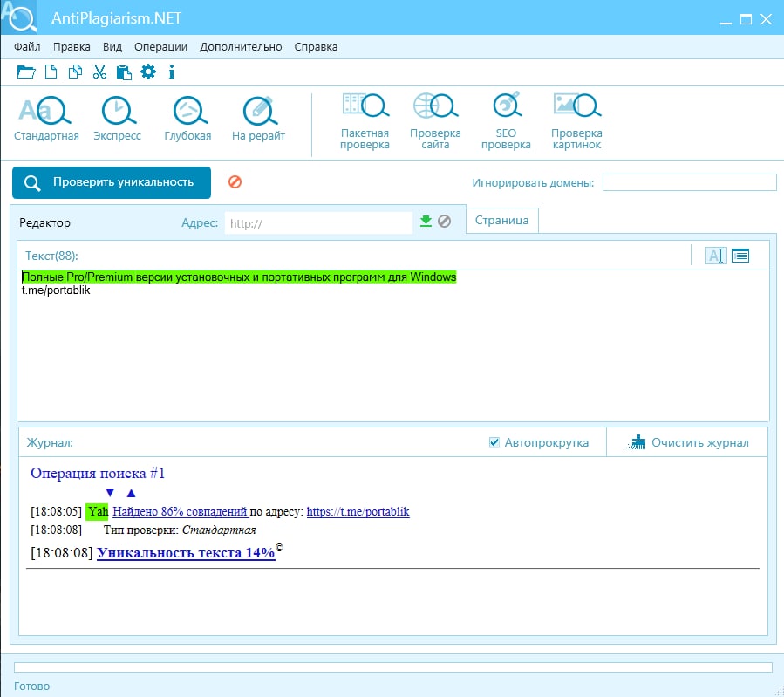This screenshot has width=784, height=697.
Task: Open Пакетная проверка tool
Action: click(365, 121)
